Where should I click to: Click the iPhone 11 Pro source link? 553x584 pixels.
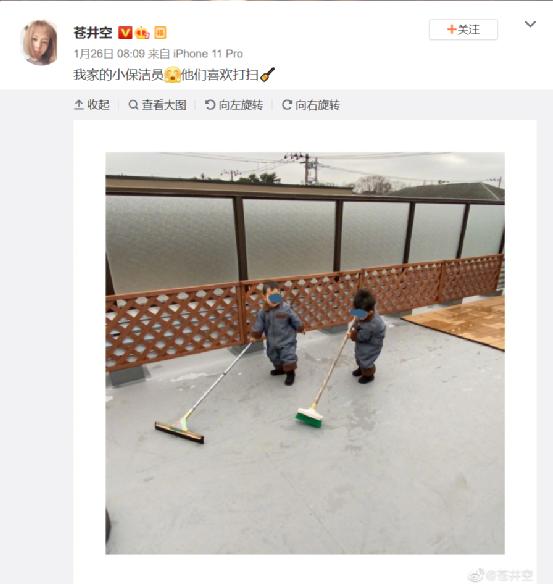click(208, 54)
